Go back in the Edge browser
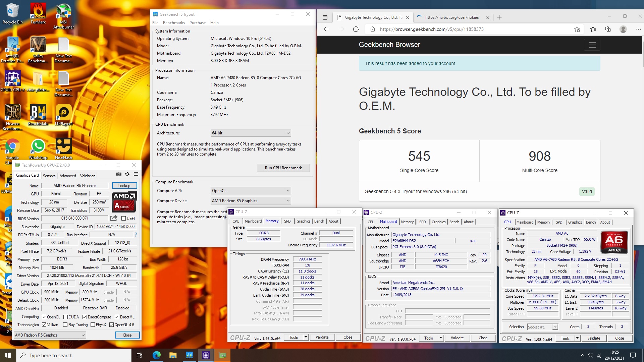This screenshot has width=644, height=362. tap(326, 29)
